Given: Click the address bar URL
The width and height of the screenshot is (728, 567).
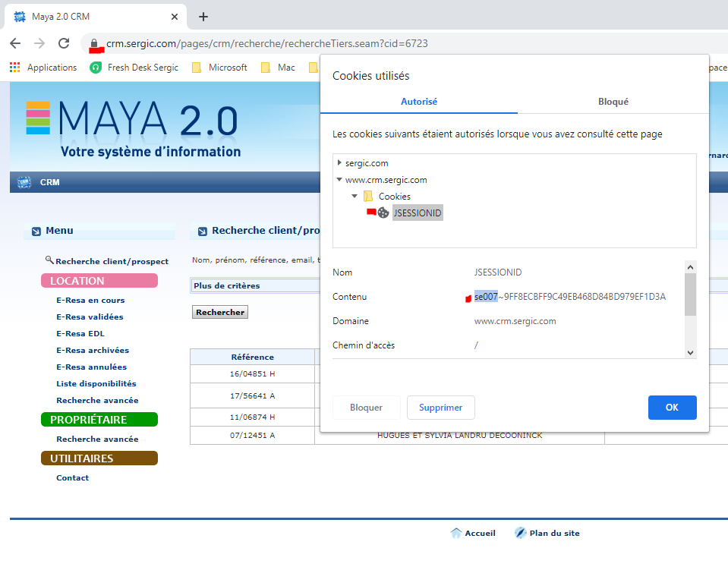Looking at the screenshot, I should pyautogui.click(x=267, y=44).
